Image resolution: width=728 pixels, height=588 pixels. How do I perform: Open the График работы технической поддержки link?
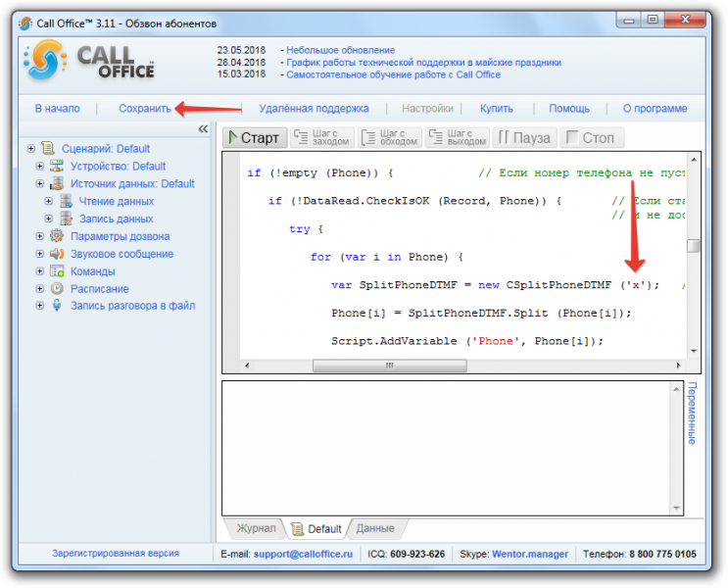(423, 63)
